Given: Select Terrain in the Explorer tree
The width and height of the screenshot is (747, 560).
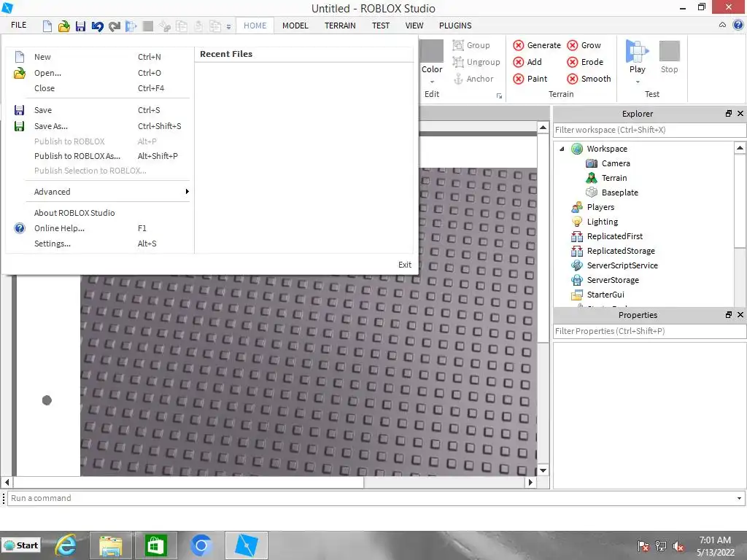Looking at the screenshot, I should click(x=606, y=178).
